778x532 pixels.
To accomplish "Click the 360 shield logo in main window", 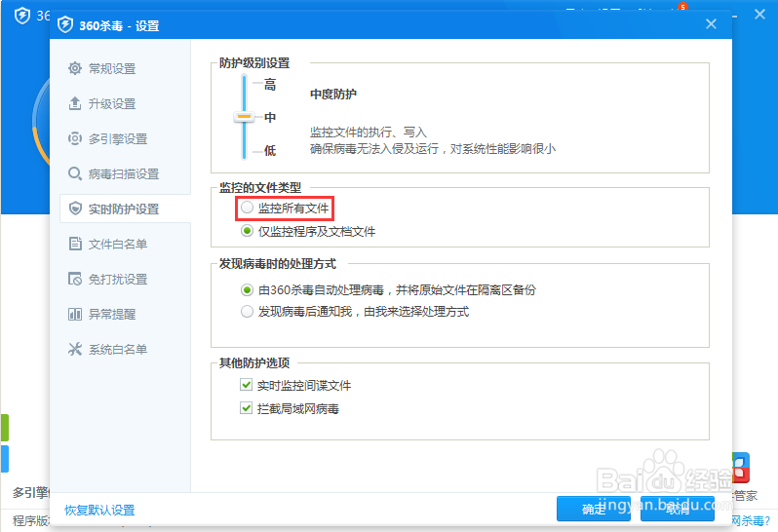I will point(21,16).
